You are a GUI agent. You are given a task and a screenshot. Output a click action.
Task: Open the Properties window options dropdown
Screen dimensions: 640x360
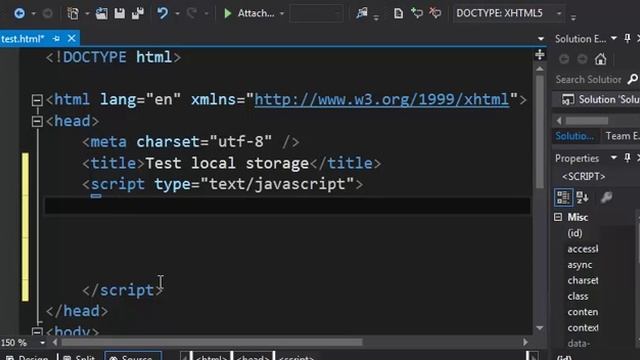tap(613, 158)
